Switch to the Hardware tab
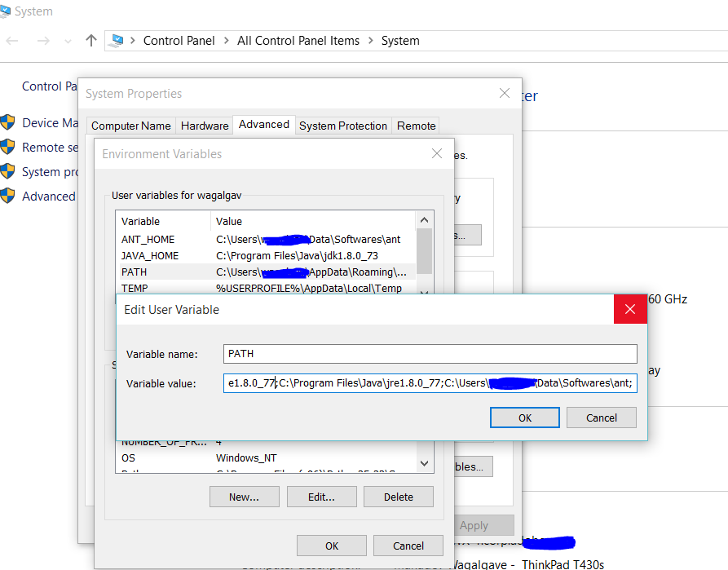The height and width of the screenshot is (570, 728). point(205,126)
